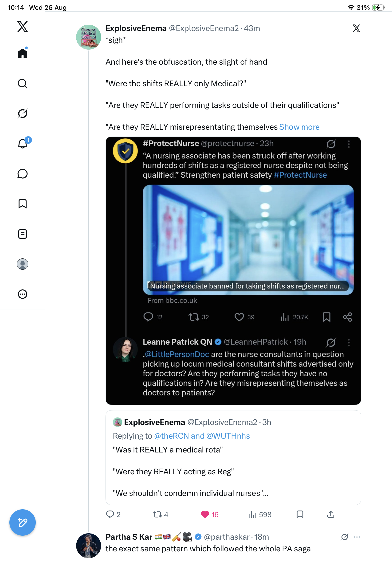Open the @theRCN and @WUTHnhs mention link
Screen dimensions: 392x561
tap(202, 436)
